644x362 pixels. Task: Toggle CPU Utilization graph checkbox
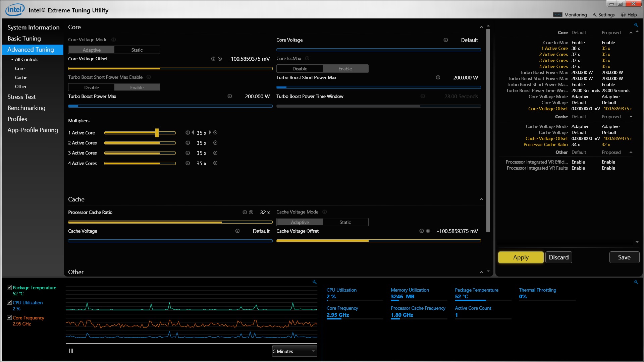pos(9,302)
